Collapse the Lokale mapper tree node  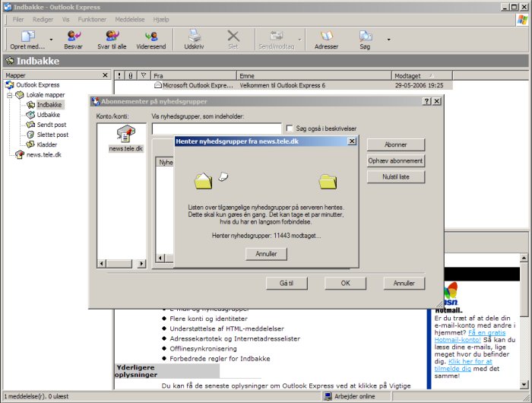(10, 95)
